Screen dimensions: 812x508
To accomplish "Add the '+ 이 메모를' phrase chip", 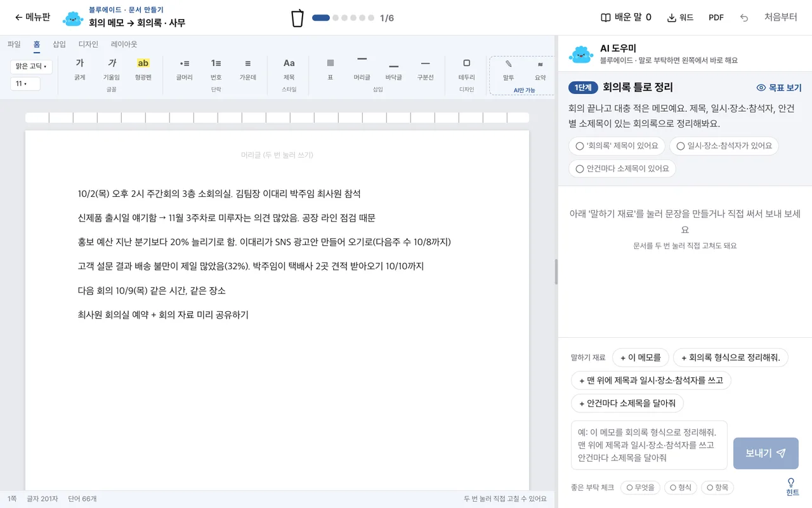I will click(641, 358).
